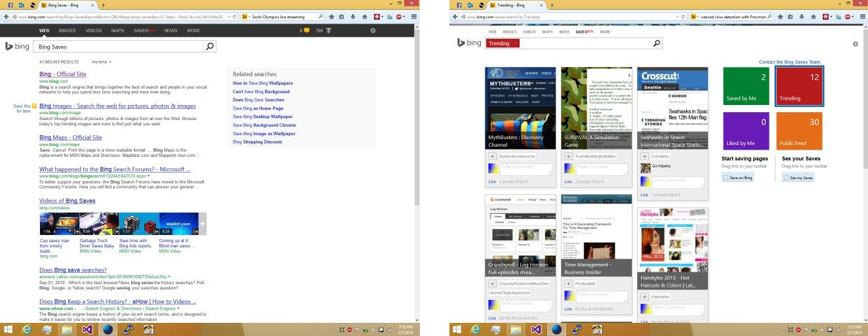Expand the arrow after the ehow.com Search Engines breadcrumb
This screenshot has width=868, height=336.
click(178, 308)
